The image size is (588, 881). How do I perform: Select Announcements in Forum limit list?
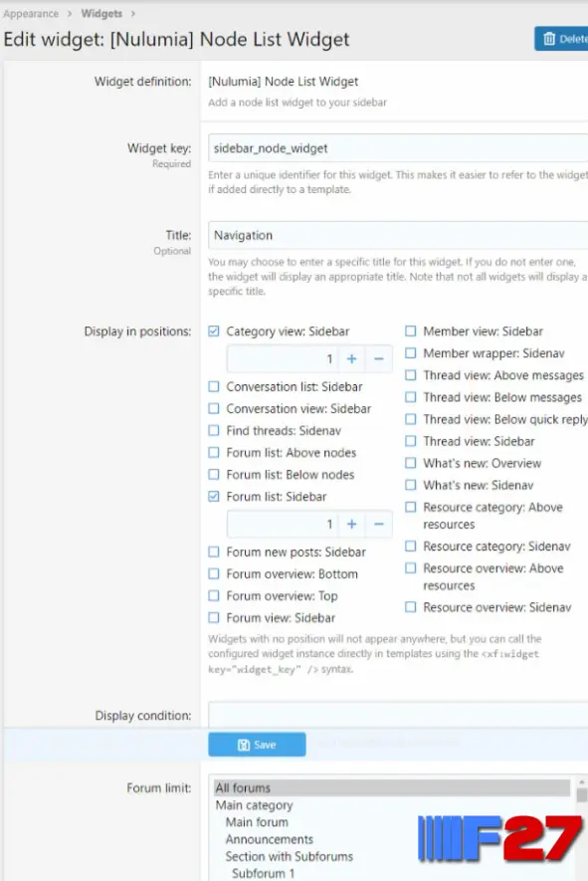click(270, 839)
